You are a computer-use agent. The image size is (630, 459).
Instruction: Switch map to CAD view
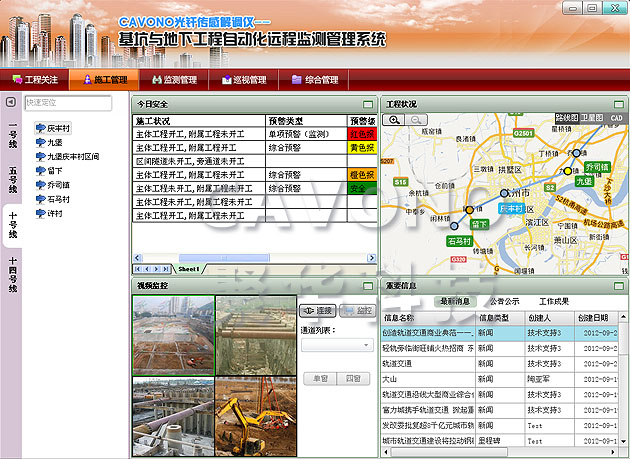tap(617, 118)
